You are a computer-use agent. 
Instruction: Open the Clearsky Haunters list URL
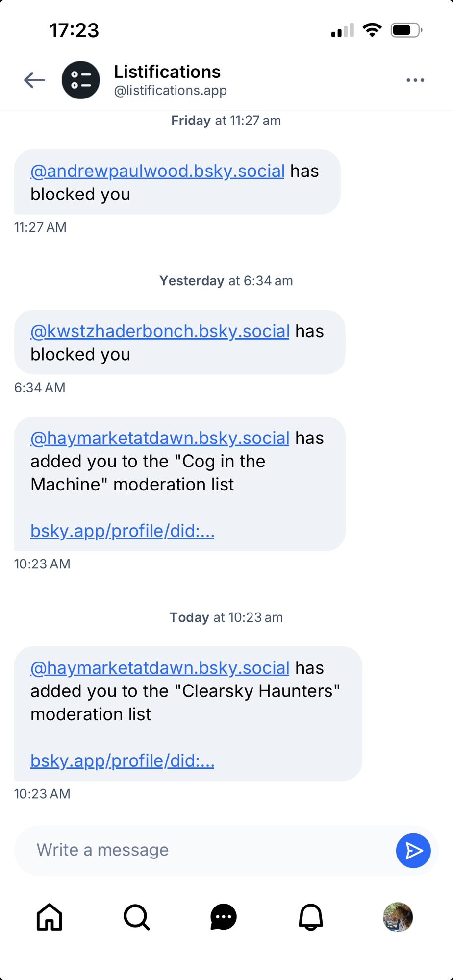pos(123,760)
